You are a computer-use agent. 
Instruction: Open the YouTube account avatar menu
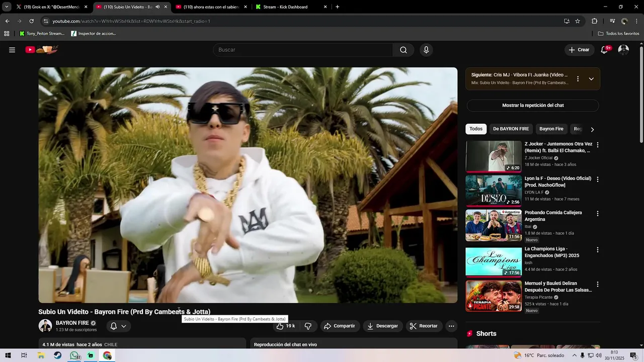623,50
